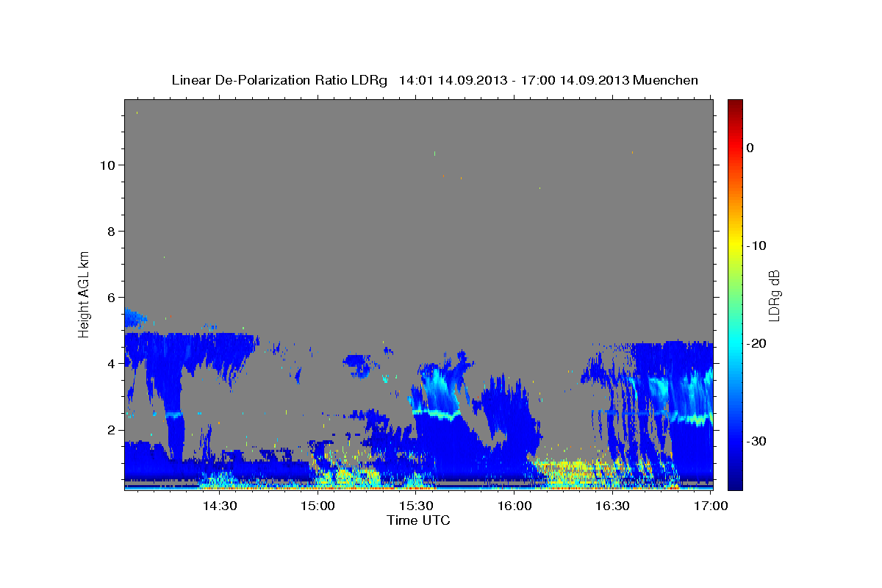882x588 pixels.
Task: Click the dark red top of colorbar
Action: pos(735,104)
